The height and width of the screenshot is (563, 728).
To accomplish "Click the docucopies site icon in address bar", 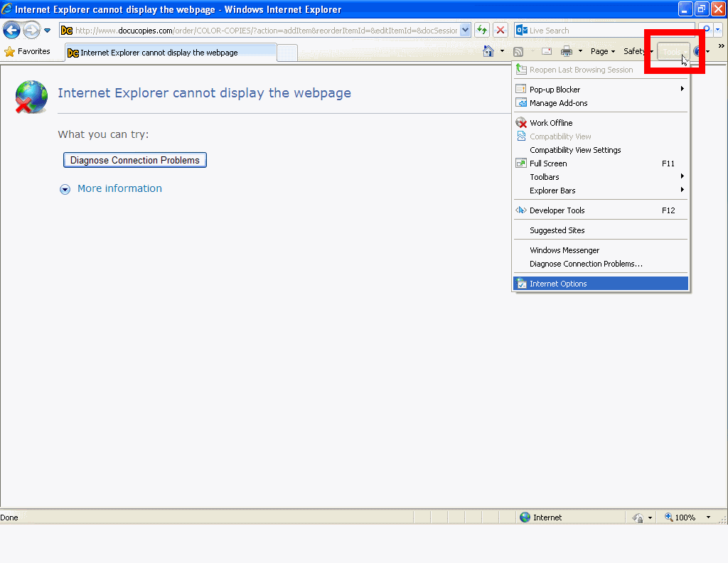I will click(x=67, y=31).
